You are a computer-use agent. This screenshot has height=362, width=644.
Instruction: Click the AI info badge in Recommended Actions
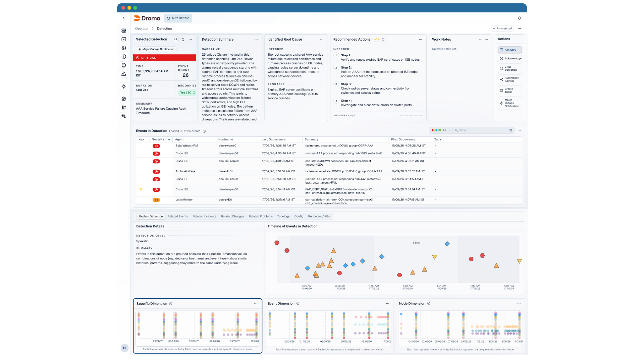[x=379, y=39]
